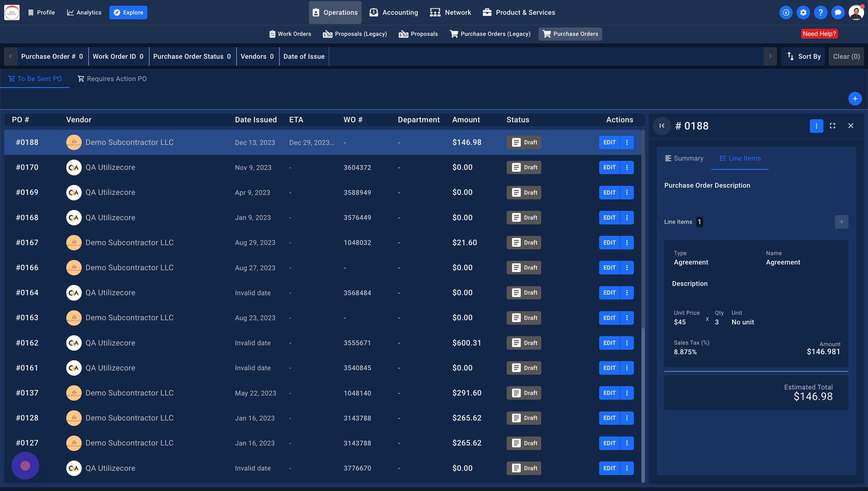
Task: Click the user profile avatar
Action: pyautogui.click(x=856, y=12)
